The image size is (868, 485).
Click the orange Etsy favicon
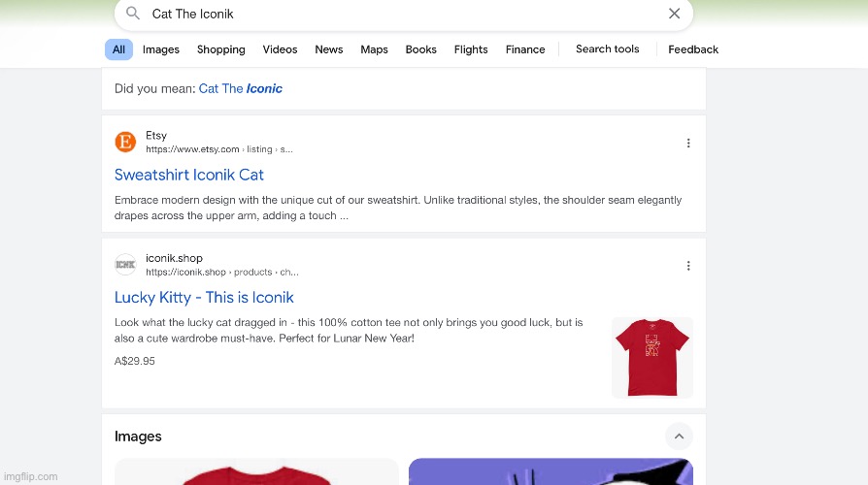click(x=125, y=143)
